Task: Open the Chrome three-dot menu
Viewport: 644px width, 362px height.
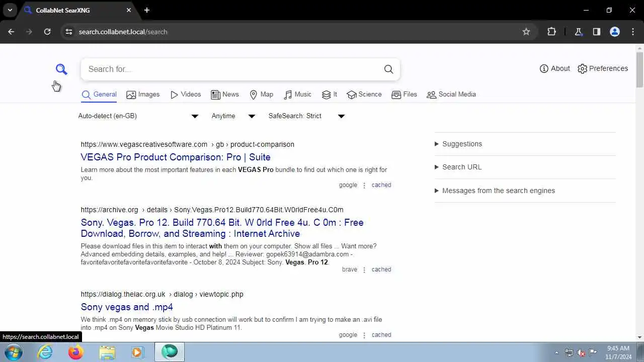Action: pyautogui.click(x=633, y=32)
